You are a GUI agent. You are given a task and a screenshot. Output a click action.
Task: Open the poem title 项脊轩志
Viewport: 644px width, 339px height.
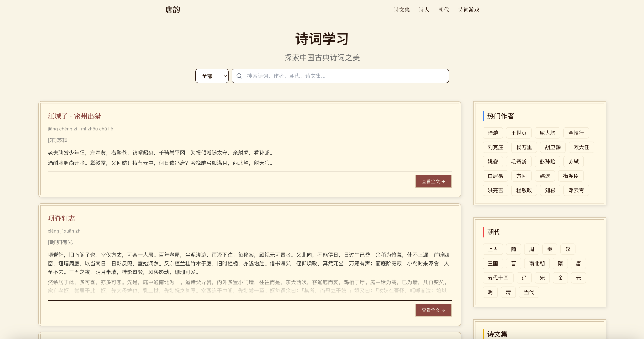(61, 218)
